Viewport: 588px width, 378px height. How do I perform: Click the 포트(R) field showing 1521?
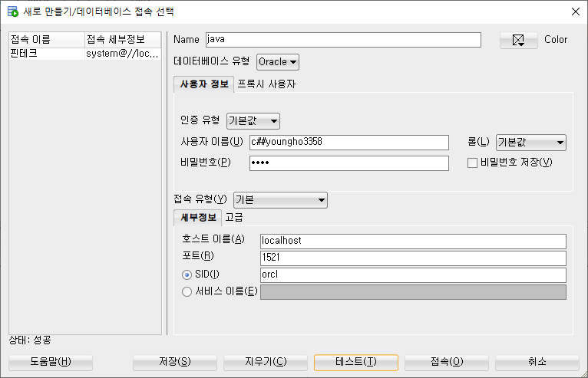[413, 258]
